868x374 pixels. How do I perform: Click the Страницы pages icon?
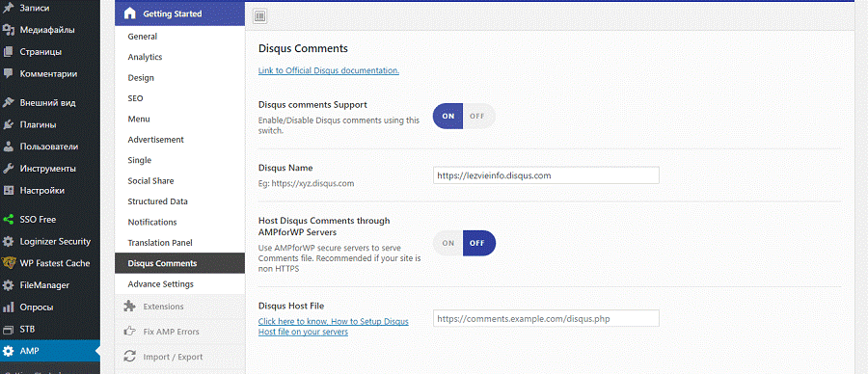9,52
